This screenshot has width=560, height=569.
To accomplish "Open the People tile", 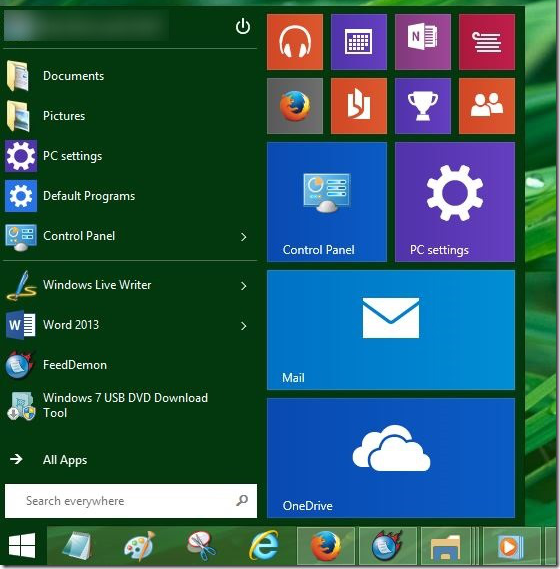I will coord(487,106).
